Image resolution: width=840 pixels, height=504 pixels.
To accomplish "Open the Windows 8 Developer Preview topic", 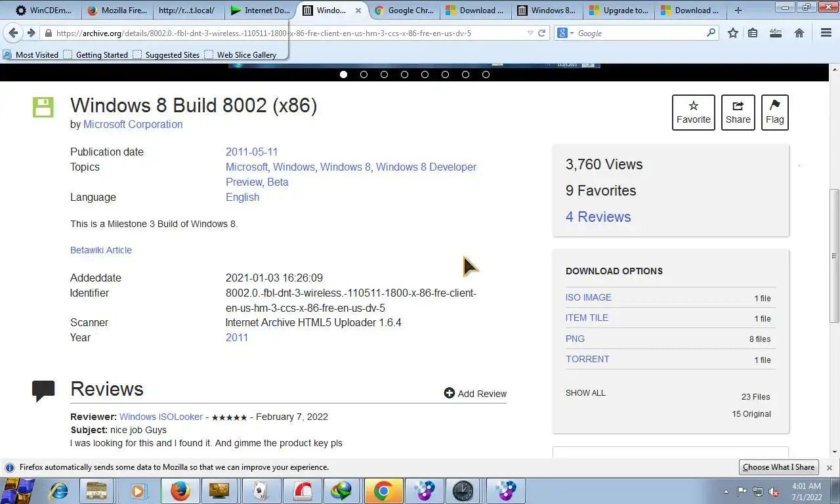I will tap(351, 175).
